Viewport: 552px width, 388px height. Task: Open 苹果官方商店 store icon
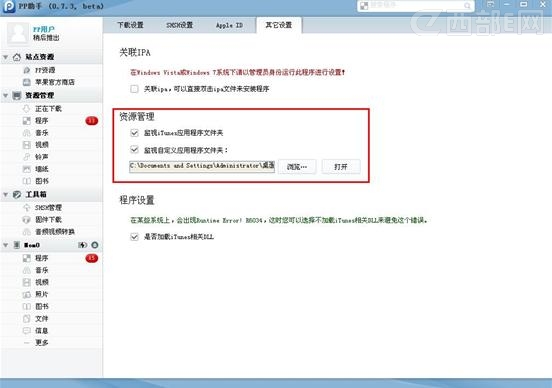27,82
